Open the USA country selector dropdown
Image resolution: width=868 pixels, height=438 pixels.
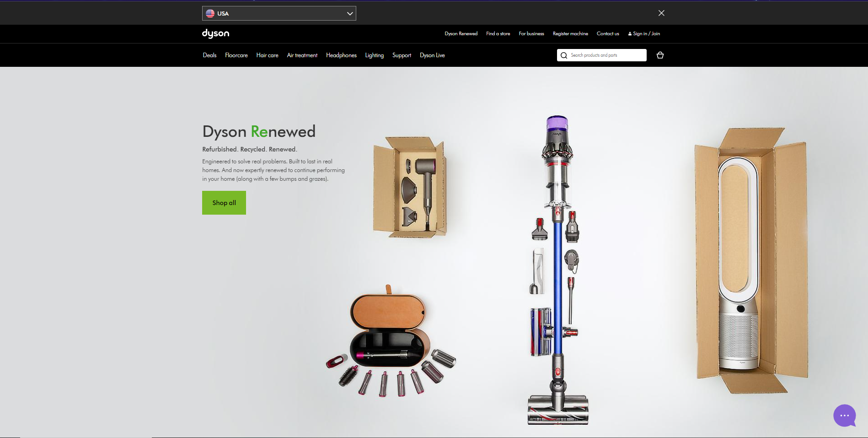tap(279, 13)
